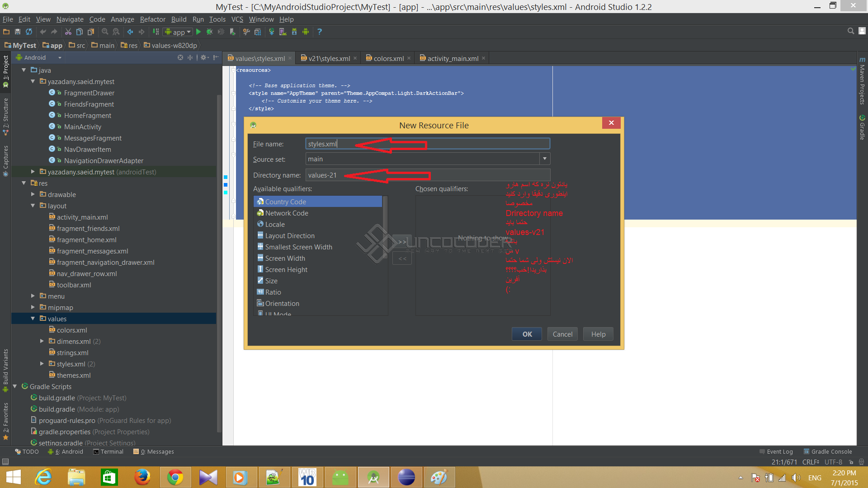Click the Undo arrow icon

(x=43, y=32)
